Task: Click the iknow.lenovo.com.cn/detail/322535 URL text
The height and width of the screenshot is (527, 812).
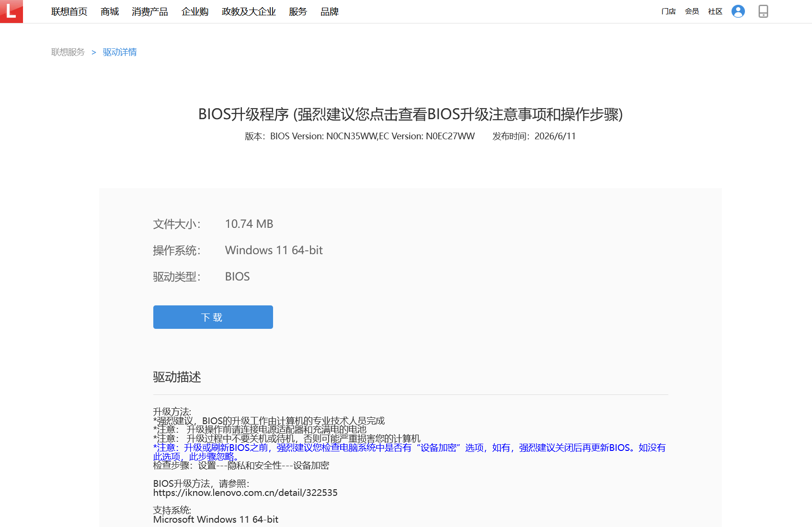Action: (245, 493)
